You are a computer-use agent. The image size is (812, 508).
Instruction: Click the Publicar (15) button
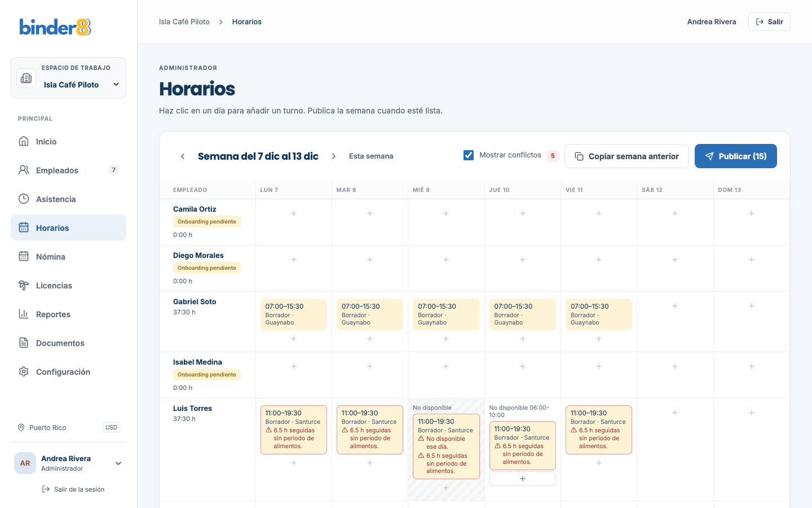736,156
